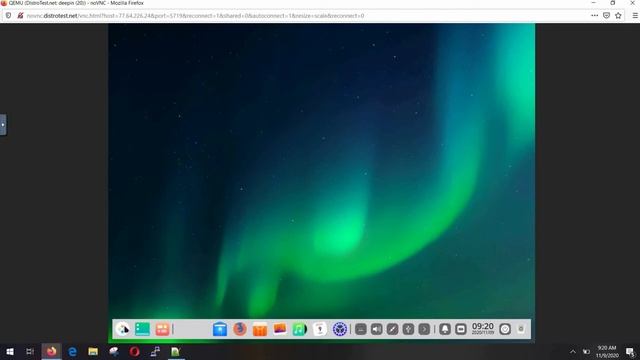
Task: Open the tracking protection shield icon
Action: (x=8, y=16)
